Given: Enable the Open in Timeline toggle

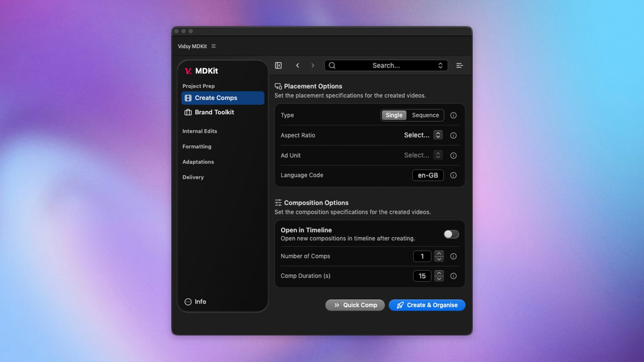Looking at the screenshot, I should [x=451, y=234].
